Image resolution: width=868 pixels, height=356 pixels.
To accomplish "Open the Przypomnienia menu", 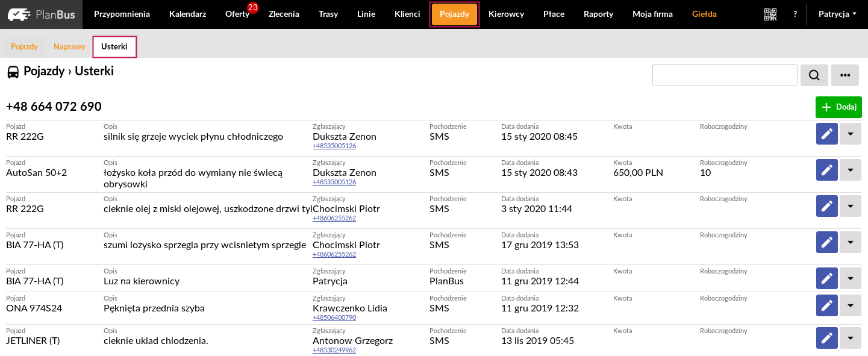I will pos(122,14).
